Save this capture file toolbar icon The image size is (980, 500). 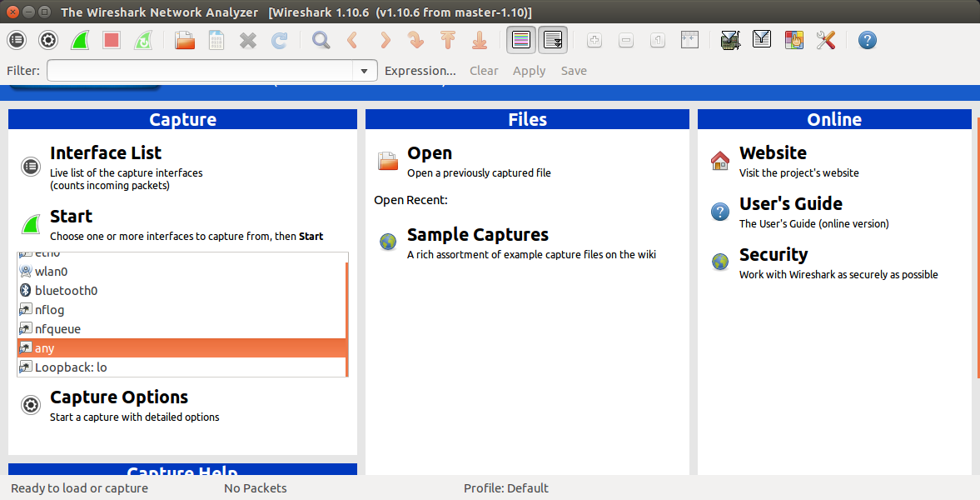click(216, 40)
